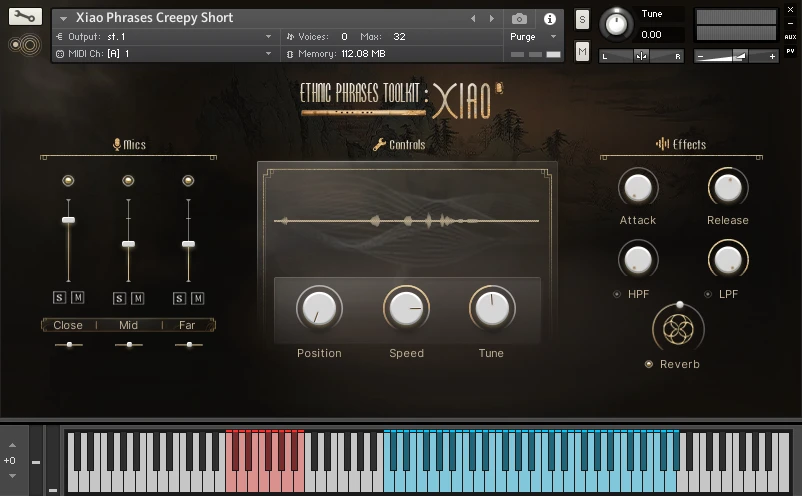Solo the Mid mic channel
The height and width of the screenshot is (496, 802).
[x=119, y=298]
